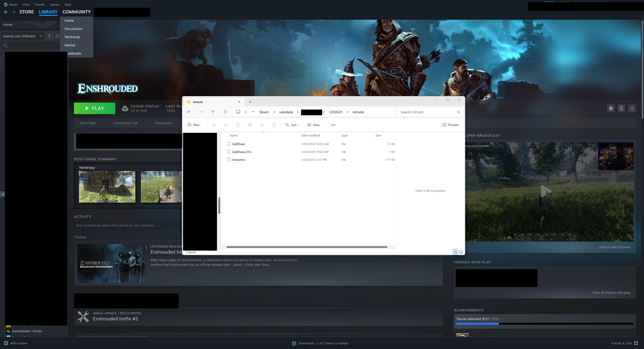Open a new File Explorer tab
644x349 pixels.
click(x=250, y=102)
